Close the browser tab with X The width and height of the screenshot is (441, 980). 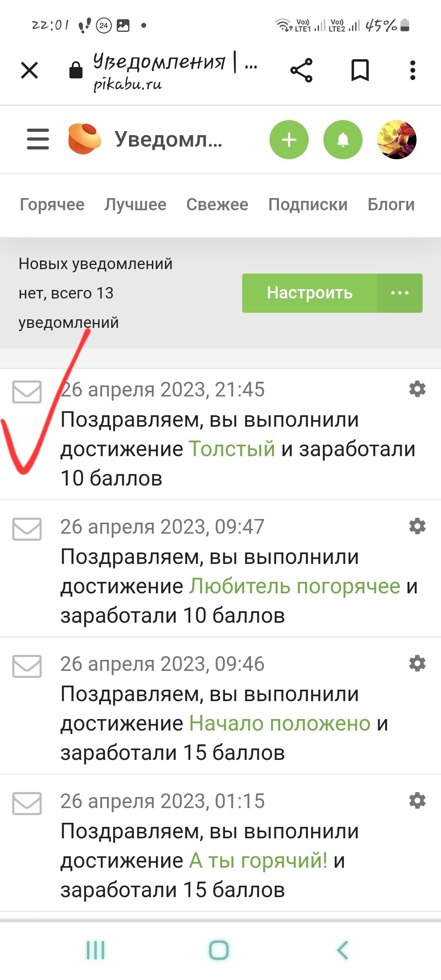pos(29,70)
